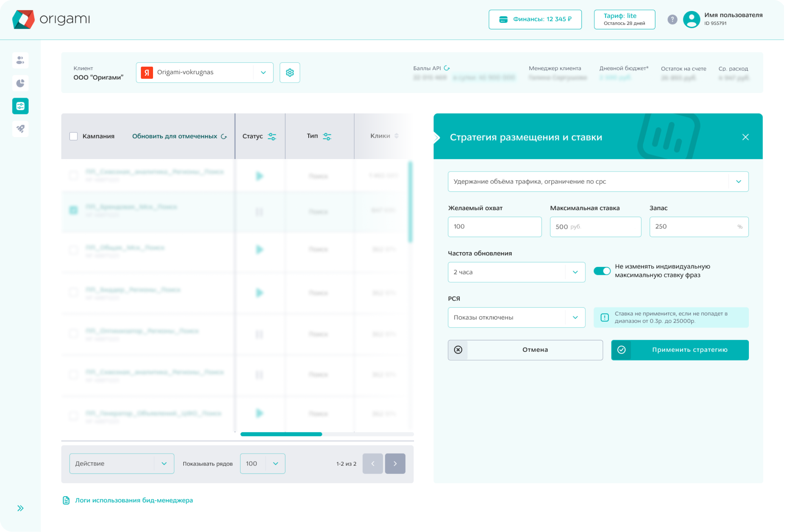Screen dimensions: 786x532
Task: Click the rocket icon in sidebar
Action: [x=20, y=129]
